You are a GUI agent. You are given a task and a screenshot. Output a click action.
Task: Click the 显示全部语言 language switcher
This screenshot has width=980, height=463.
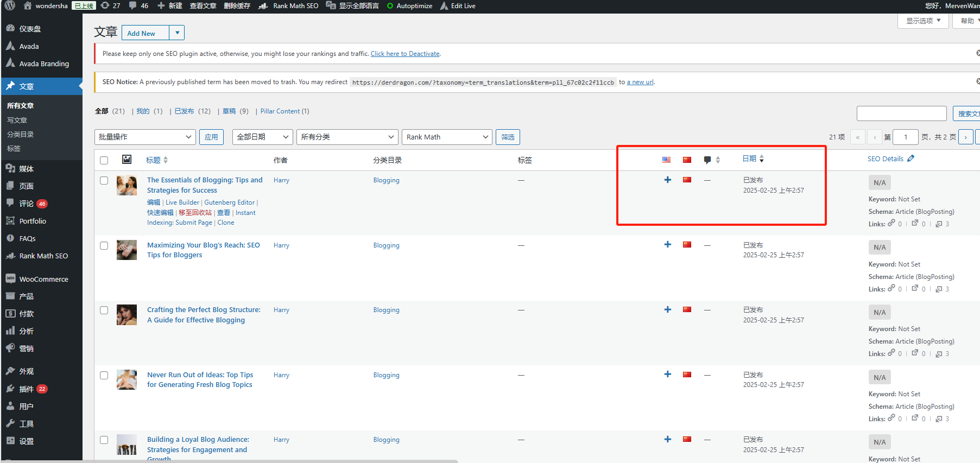352,5
